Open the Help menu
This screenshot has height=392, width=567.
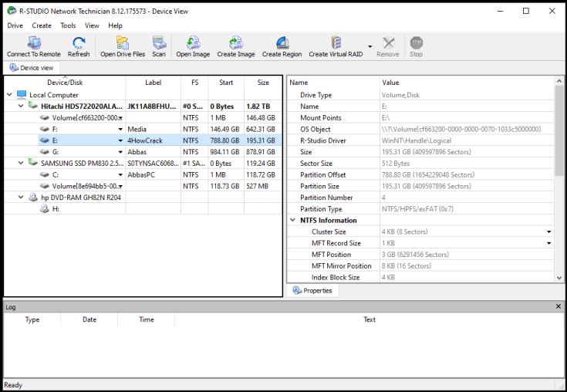pos(116,25)
